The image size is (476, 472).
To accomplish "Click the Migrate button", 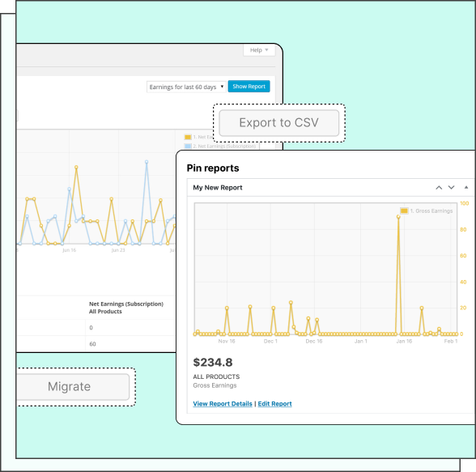I will click(x=73, y=386).
